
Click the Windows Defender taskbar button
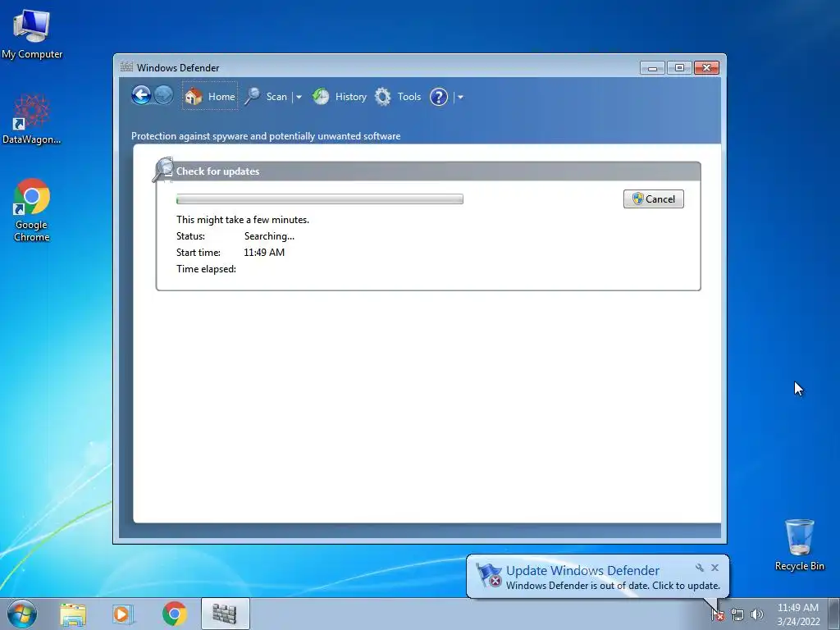[225, 614]
